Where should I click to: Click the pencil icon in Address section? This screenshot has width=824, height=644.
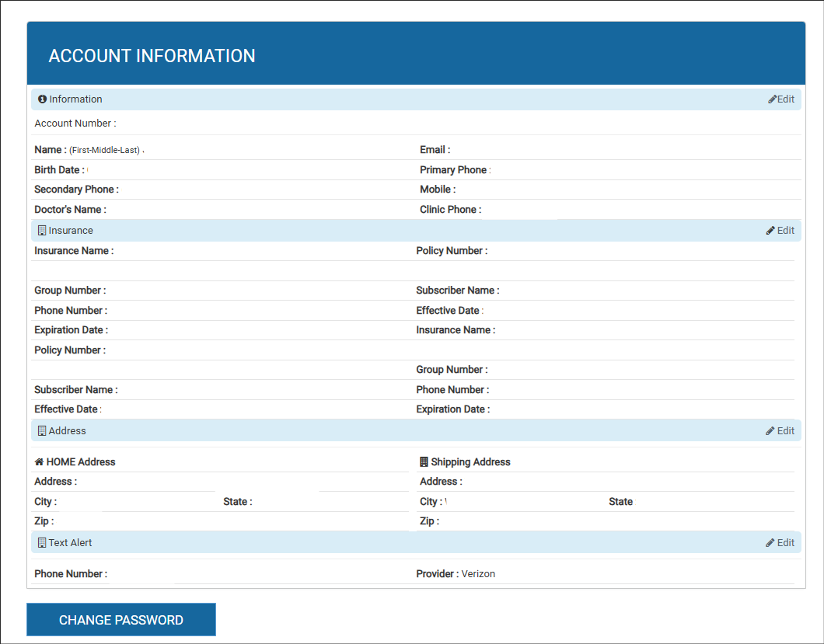point(770,430)
